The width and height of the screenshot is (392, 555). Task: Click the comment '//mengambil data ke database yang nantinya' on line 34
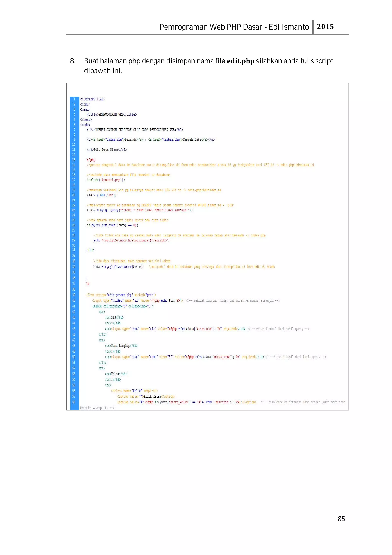click(212, 267)
